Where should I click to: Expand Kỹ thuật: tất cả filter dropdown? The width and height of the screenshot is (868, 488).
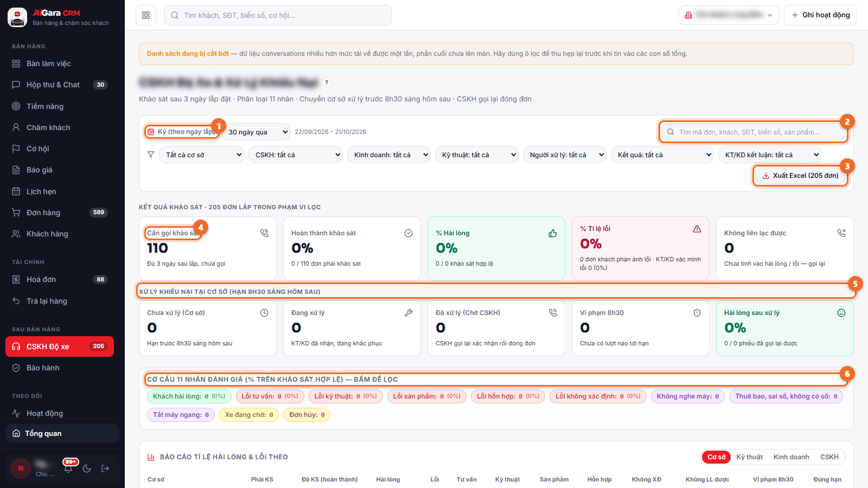tap(477, 155)
